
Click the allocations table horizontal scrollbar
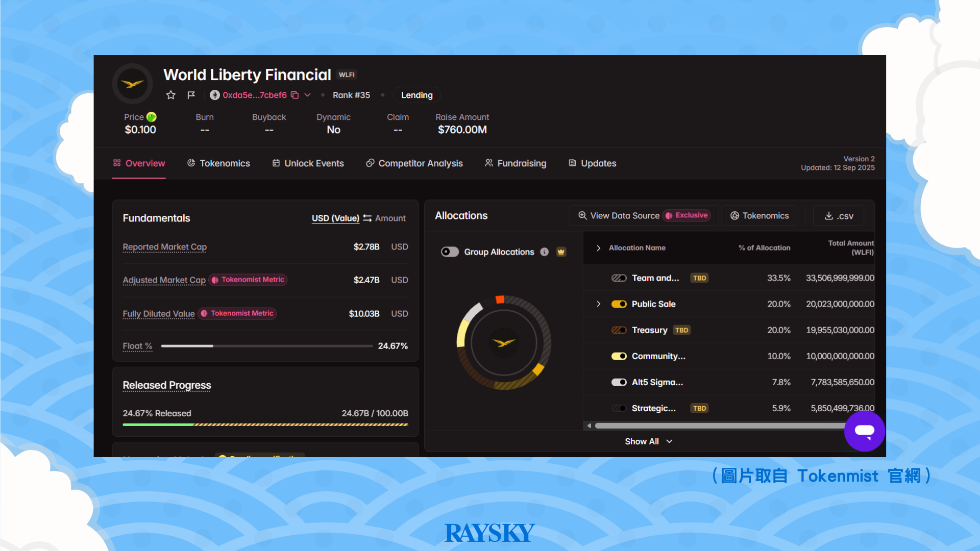click(x=720, y=425)
